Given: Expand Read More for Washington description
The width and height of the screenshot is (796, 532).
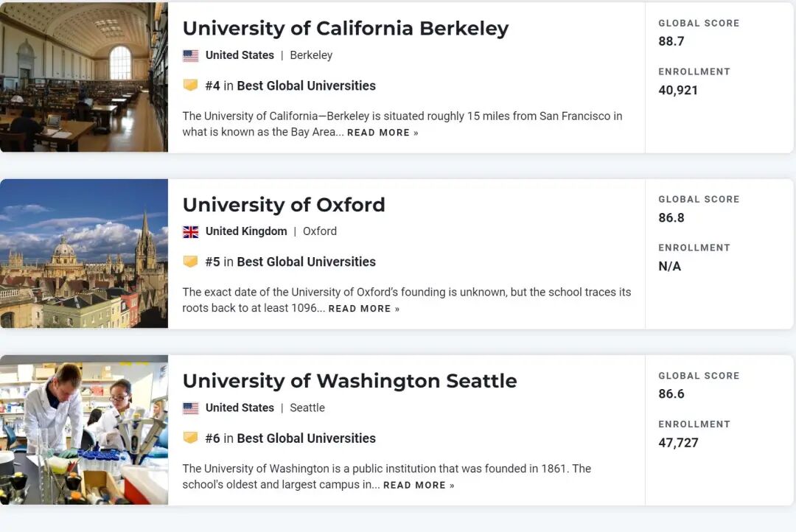Looking at the screenshot, I should [419, 485].
